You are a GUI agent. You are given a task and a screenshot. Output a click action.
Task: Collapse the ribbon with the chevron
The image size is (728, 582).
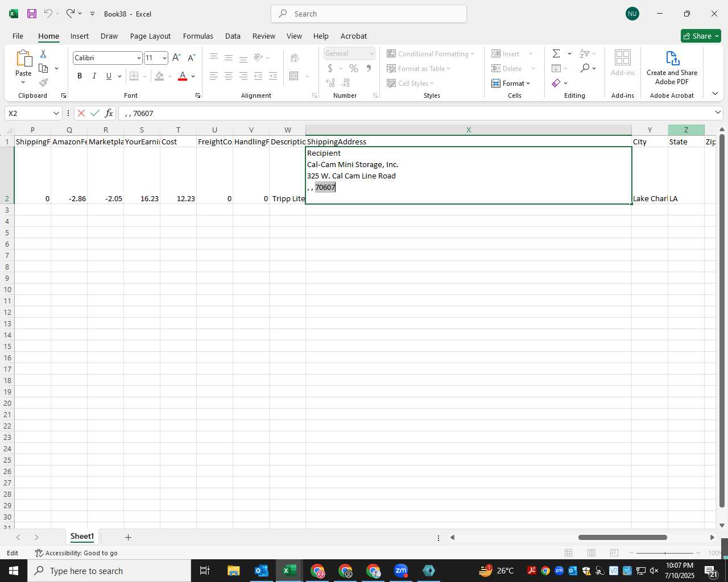(715, 93)
